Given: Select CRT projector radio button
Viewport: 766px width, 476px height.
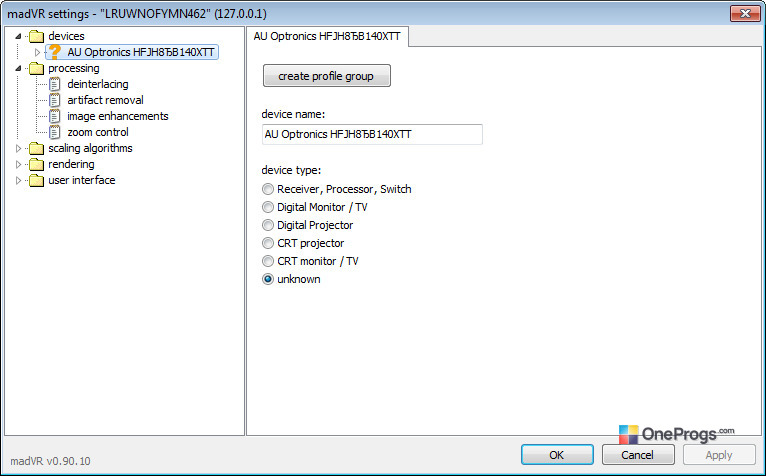Looking at the screenshot, I should pyautogui.click(x=268, y=243).
